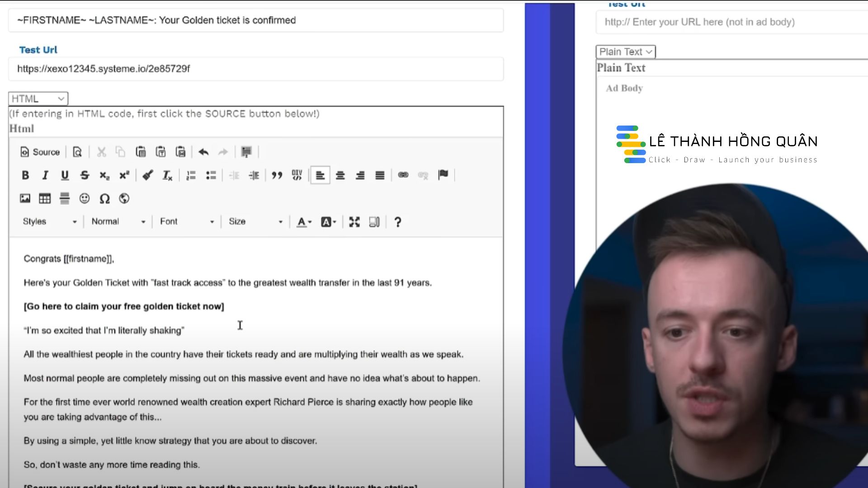Insert a block quote
Image resolution: width=868 pixels, height=488 pixels.
point(277,175)
